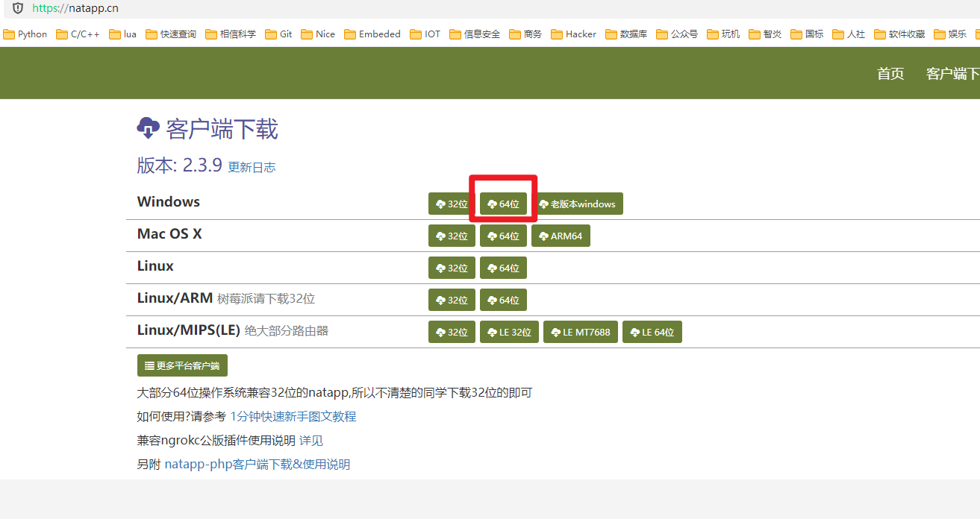980x519 pixels.
Task: Open the 信息安全 bookmarks folder
Action: [475, 34]
